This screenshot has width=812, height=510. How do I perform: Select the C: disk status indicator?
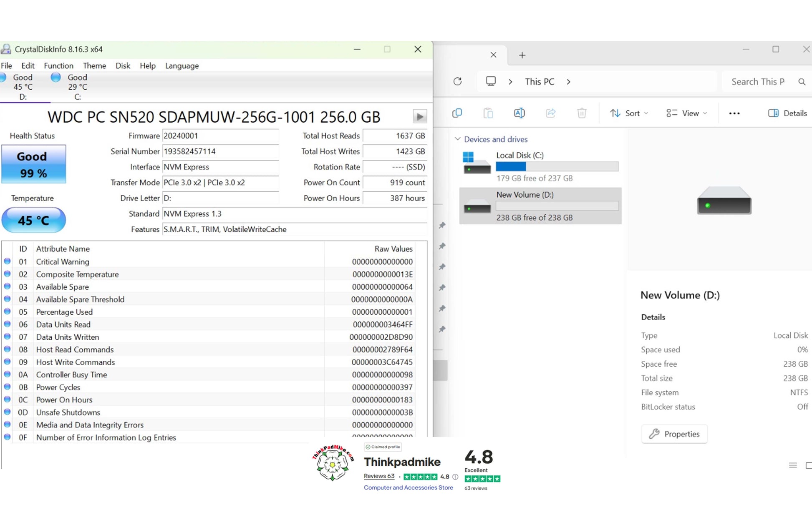(x=70, y=87)
